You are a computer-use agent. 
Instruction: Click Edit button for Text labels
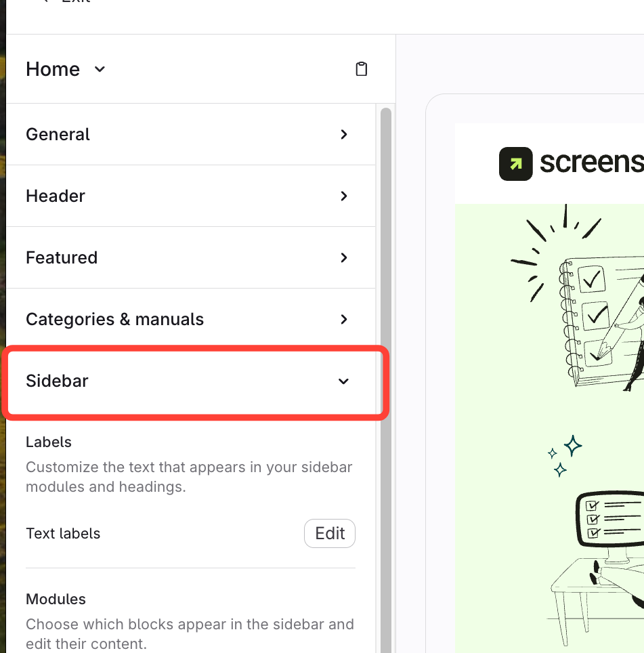tap(330, 534)
